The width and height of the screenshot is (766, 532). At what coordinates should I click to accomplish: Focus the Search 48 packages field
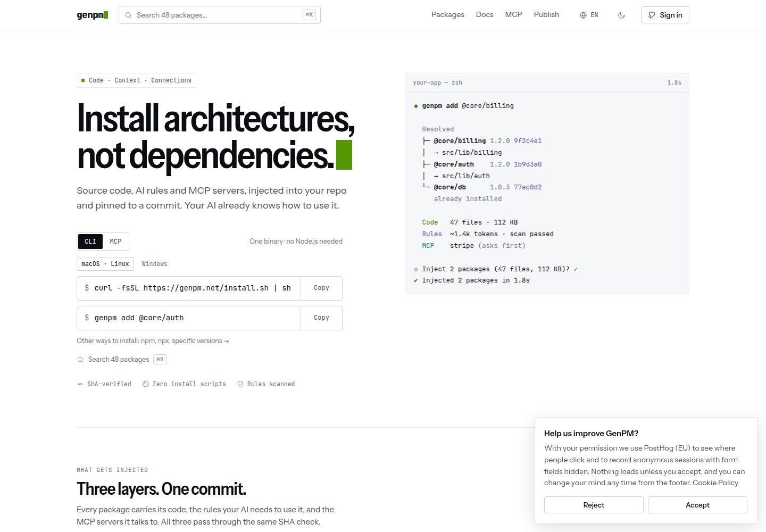[220, 15]
